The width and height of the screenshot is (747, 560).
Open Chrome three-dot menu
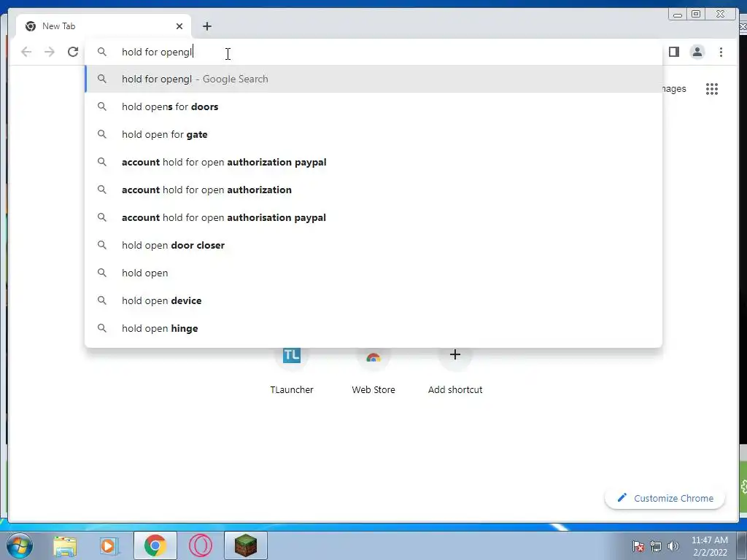pos(721,52)
